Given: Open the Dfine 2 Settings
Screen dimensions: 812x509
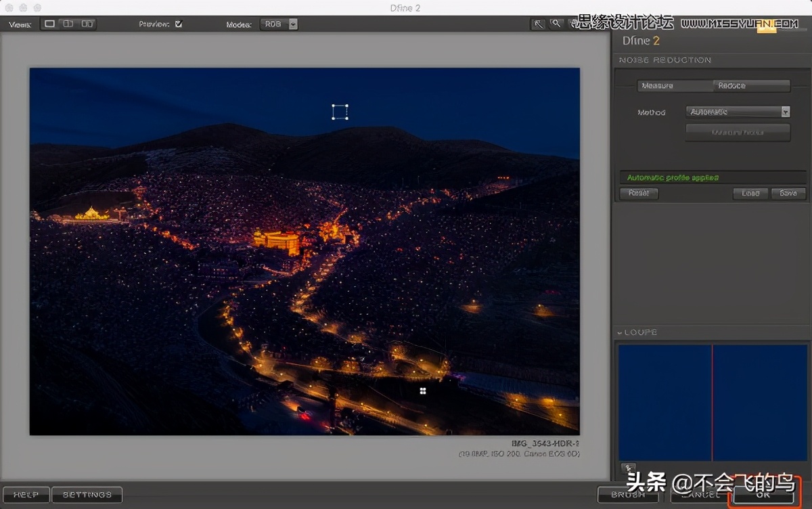Looking at the screenshot, I should 87,495.
